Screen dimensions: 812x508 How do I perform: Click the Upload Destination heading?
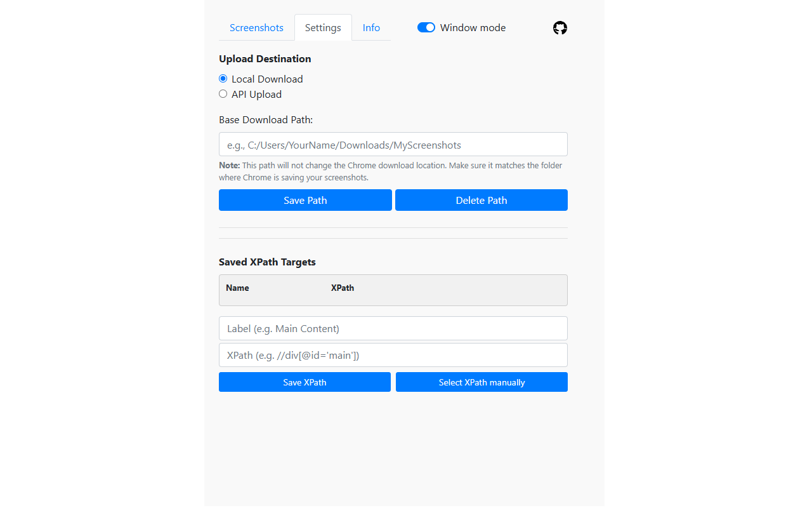pos(265,58)
